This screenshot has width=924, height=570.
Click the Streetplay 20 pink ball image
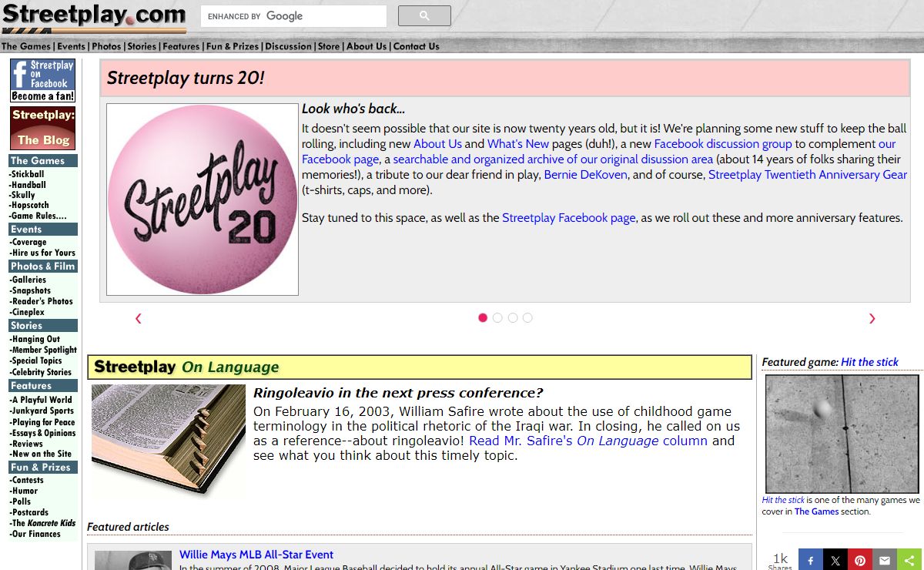[x=203, y=199]
